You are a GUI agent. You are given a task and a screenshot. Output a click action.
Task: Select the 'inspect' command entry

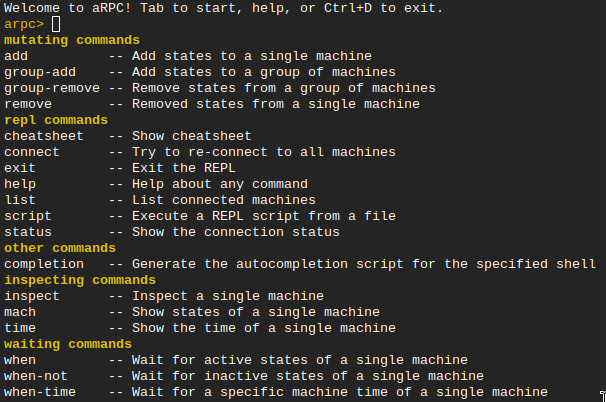tap(32, 296)
